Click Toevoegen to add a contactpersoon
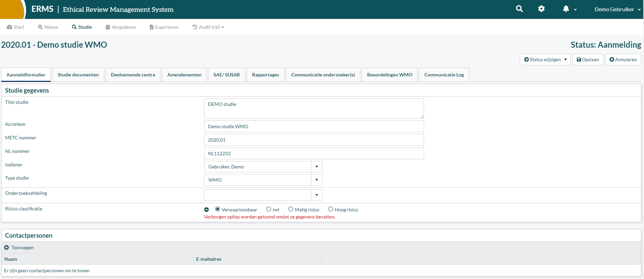 point(19,248)
